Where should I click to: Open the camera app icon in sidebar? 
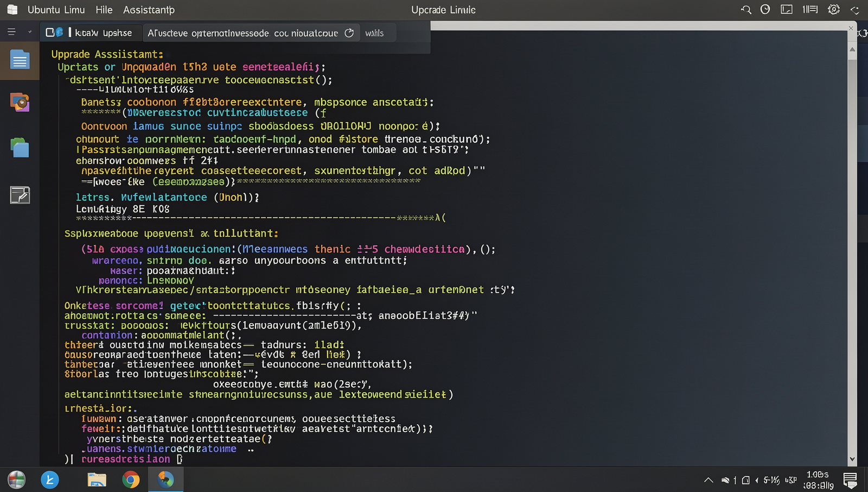(20, 102)
